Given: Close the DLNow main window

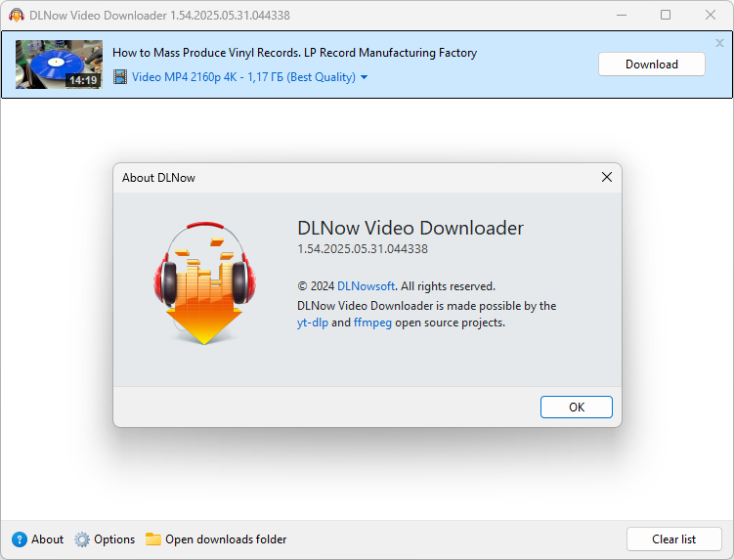Looking at the screenshot, I should point(711,15).
